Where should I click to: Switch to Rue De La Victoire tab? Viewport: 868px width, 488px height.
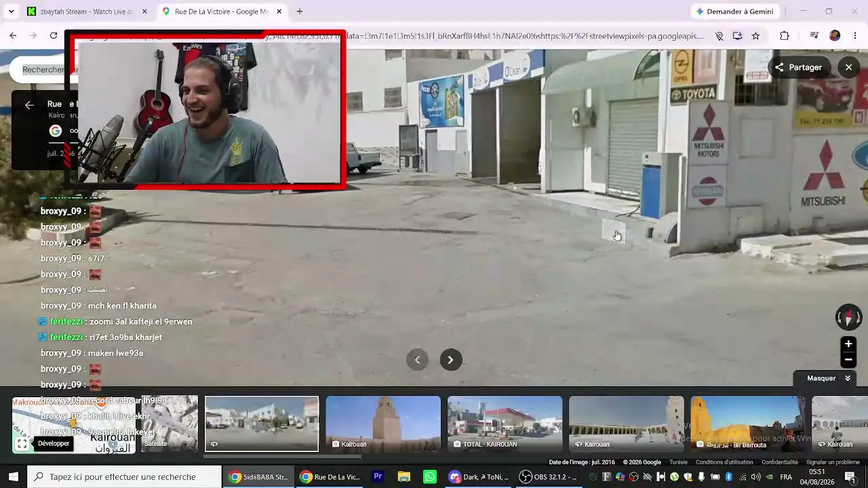coord(222,12)
